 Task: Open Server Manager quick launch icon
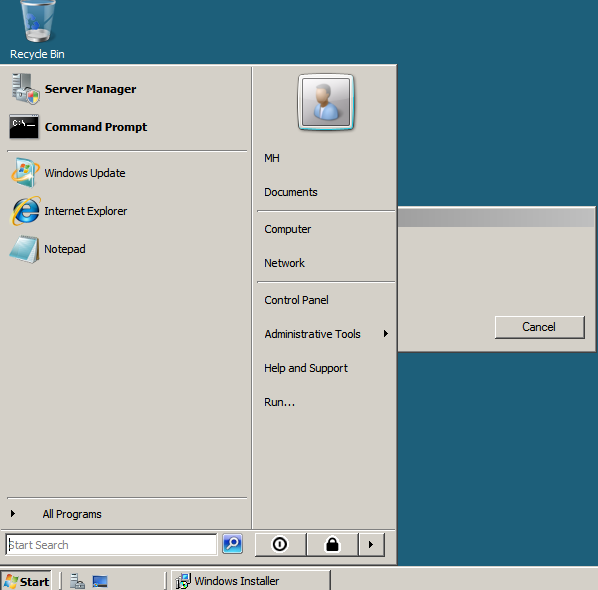click(77, 581)
